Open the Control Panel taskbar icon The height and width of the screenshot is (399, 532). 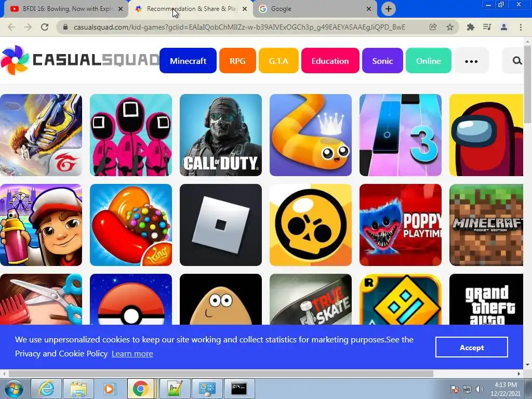click(207, 389)
